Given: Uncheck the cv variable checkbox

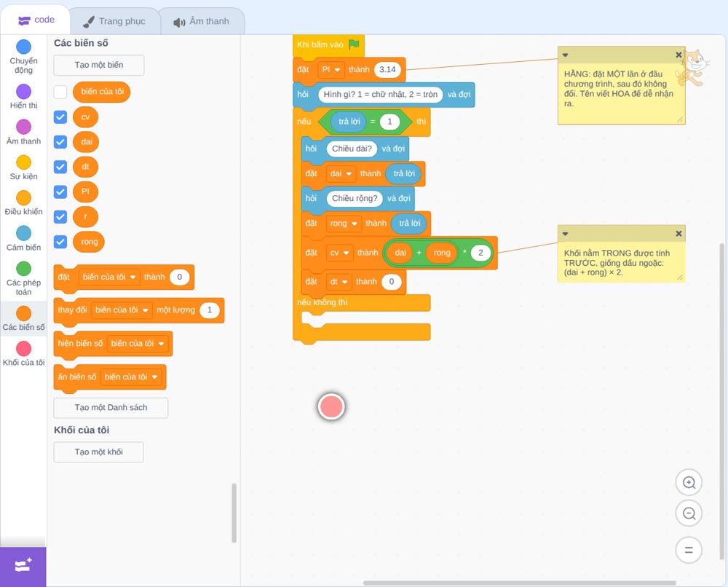Looking at the screenshot, I should [x=60, y=117].
